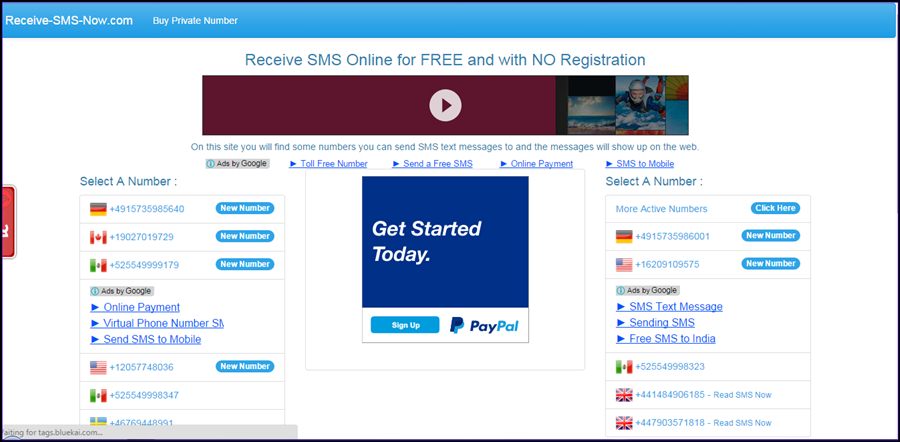Viewport: 900px width, 442px height.
Task: Open +447903571818 Read SMS Now
Action: click(703, 423)
